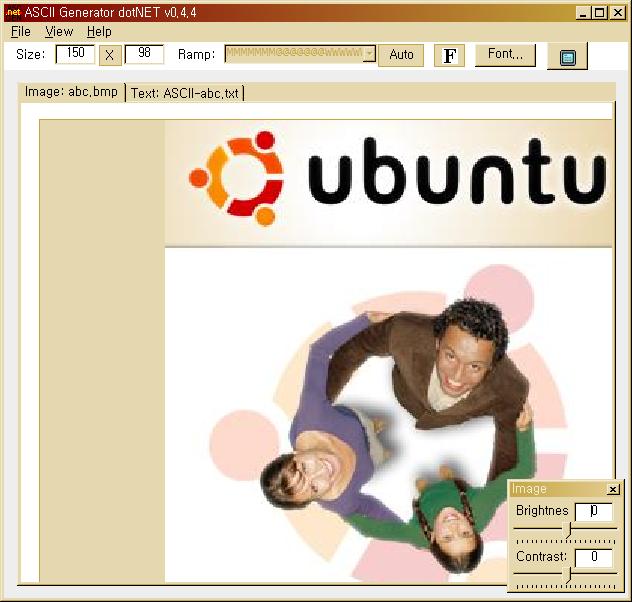The height and width of the screenshot is (602, 632).
Task: Click the width size field showing 150
Action: 75,54
